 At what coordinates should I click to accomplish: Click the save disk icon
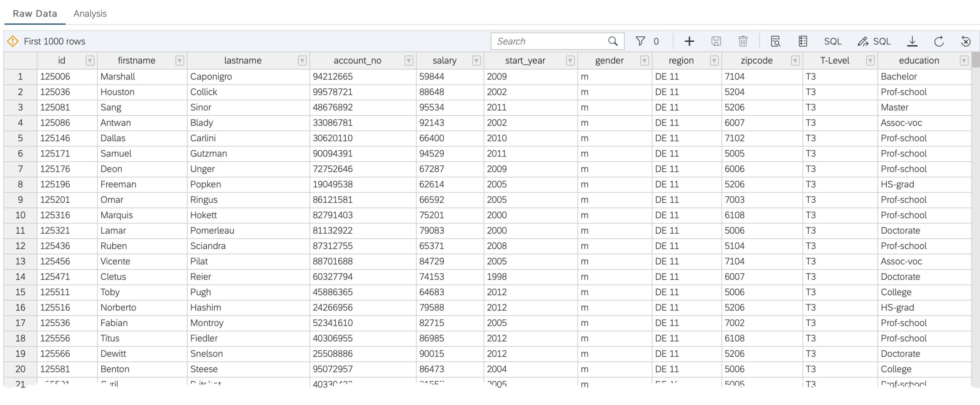tap(716, 41)
